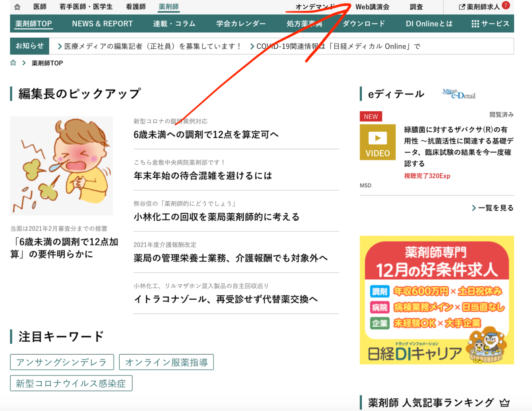Click the breadcrumb home icon
The height and width of the screenshot is (411, 532).
[x=13, y=63]
